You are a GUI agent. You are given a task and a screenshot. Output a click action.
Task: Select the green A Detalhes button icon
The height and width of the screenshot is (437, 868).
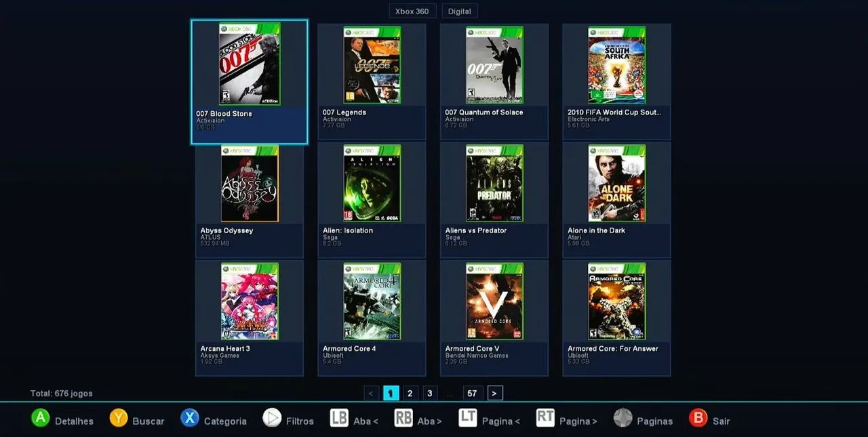[41, 418]
